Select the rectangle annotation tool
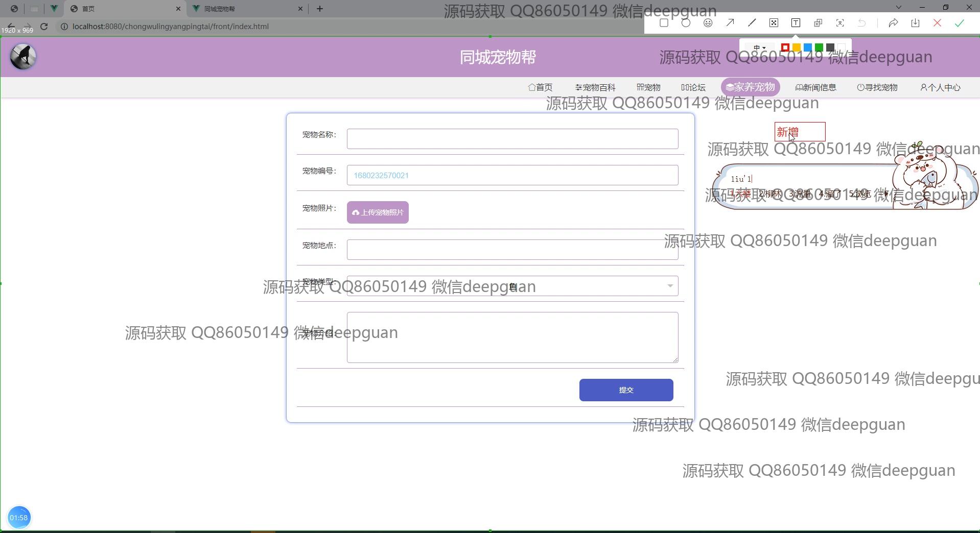Screen dimensions: 980x533 (664, 23)
